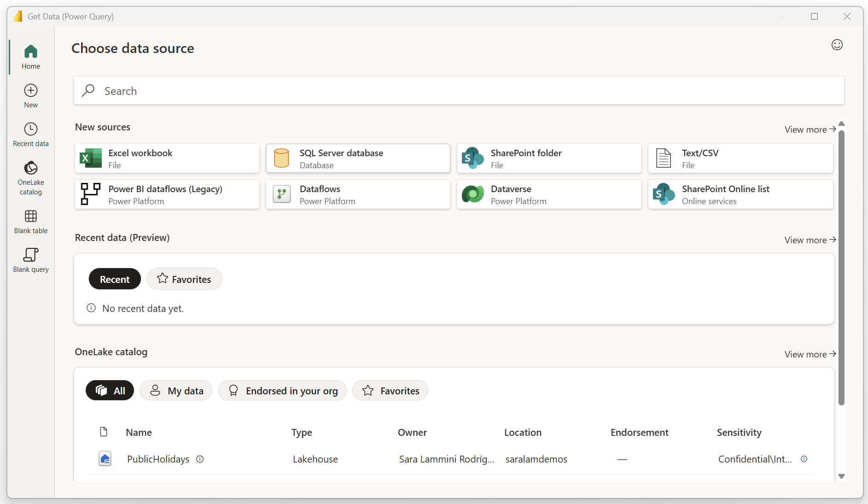Select the Power BI dataflows (Legacy) icon
This screenshot has width=868, height=504.
click(91, 194)
